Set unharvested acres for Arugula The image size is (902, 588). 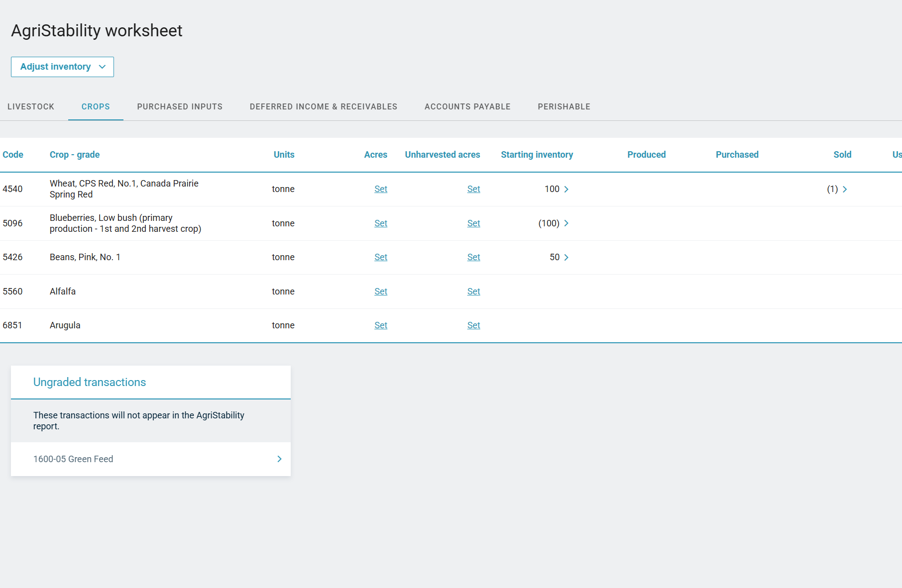coord(473,325)
